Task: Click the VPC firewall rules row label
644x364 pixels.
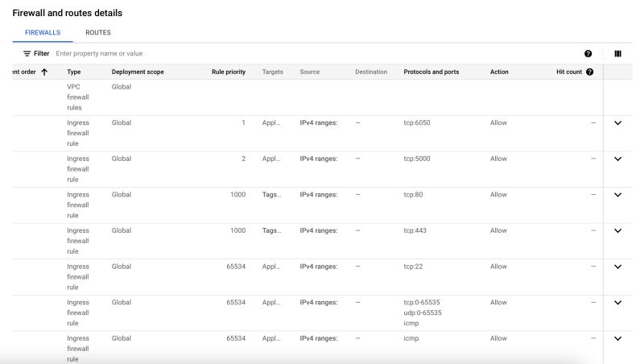Action: click(78, 97)
